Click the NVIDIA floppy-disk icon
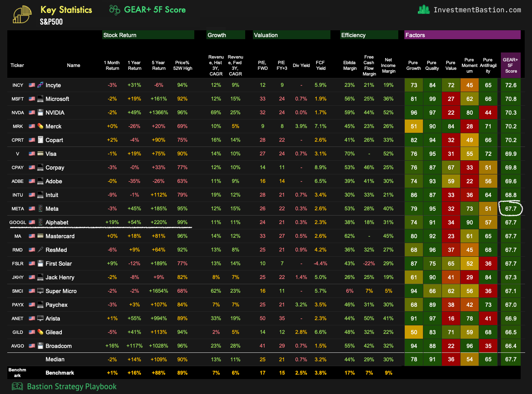Screen dimensions: 532x394 40,113
